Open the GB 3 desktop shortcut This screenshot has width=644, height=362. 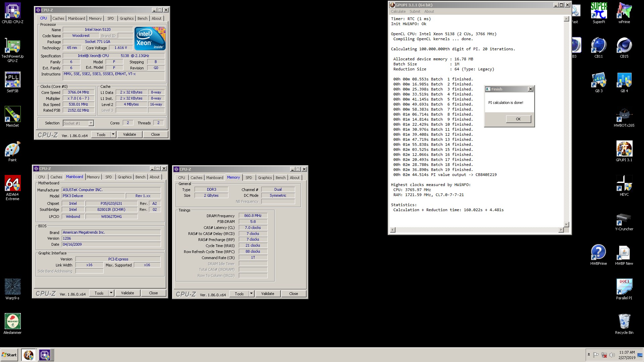tap(599, 82)
